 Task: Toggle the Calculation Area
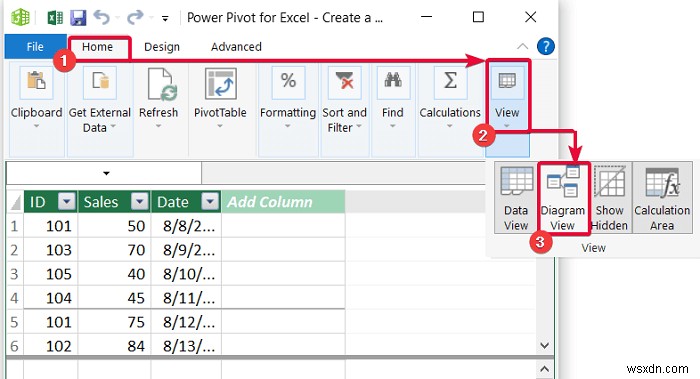tap(662, 198)
